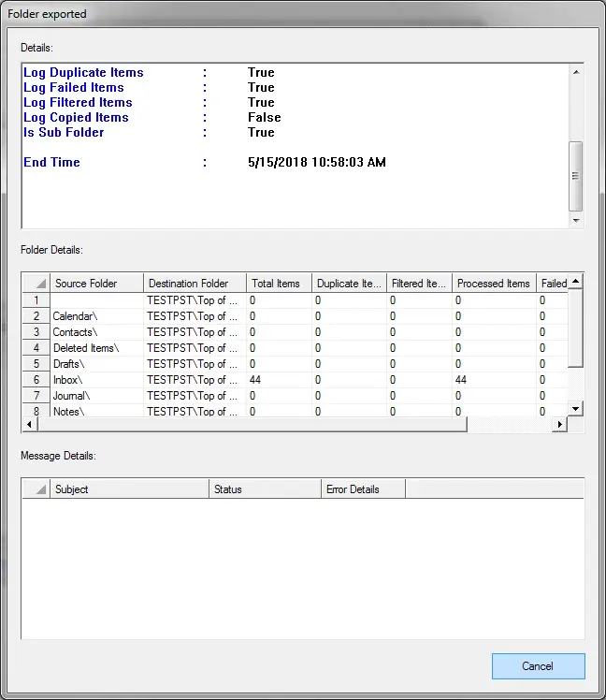Image resolution: width=606 pixels, height=700 pixels.
Task: Click Log Copied Items False value
Action: click(264, 117)
